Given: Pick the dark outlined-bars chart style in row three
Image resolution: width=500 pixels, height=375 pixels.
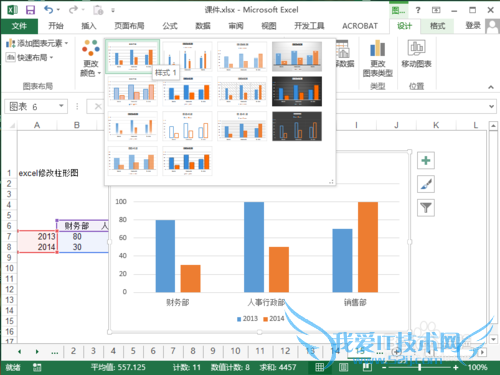Looking at the screenshot, I should (x=297, y=126).
